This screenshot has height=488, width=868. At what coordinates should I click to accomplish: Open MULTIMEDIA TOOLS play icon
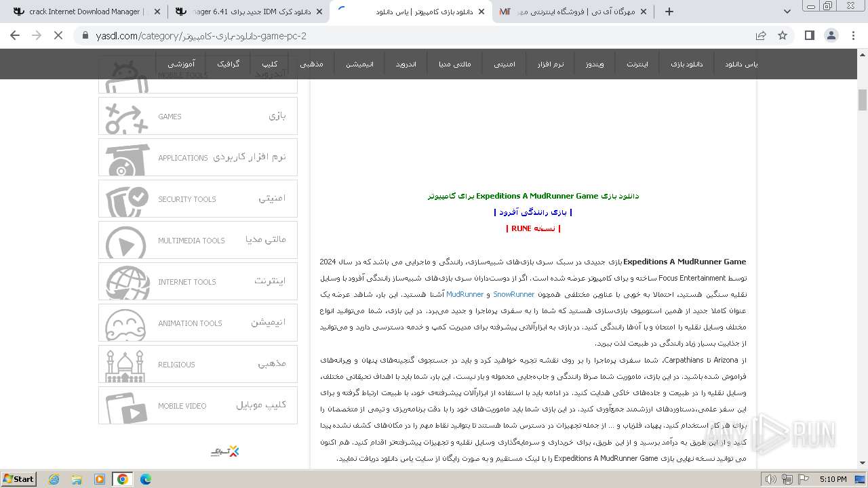(126, 242)
